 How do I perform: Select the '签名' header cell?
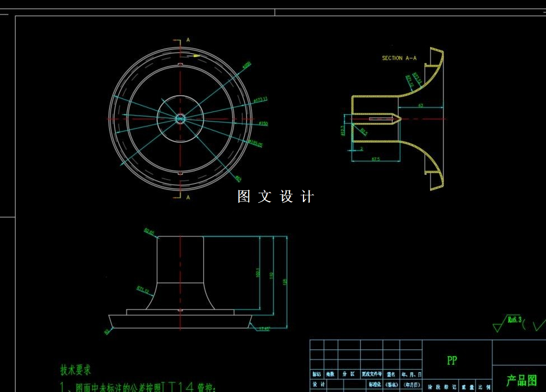391,375
